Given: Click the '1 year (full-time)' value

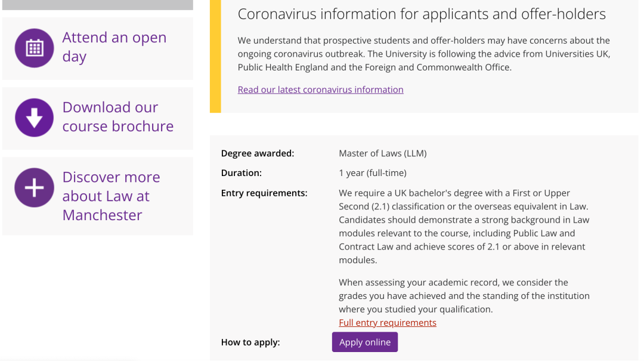Looking at the screenshot, I should click(x=373, y=173).
